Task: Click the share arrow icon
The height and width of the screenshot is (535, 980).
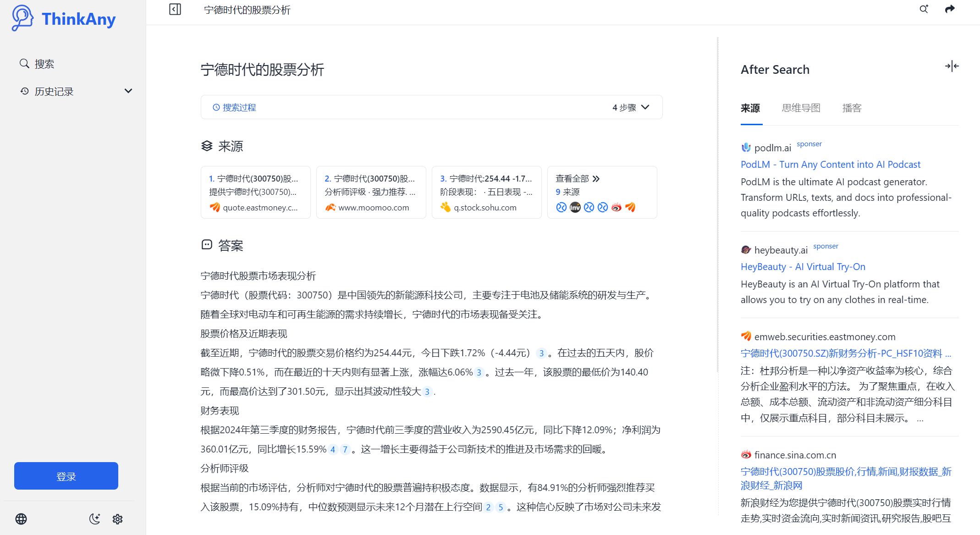Action: [x=950, y=9]
